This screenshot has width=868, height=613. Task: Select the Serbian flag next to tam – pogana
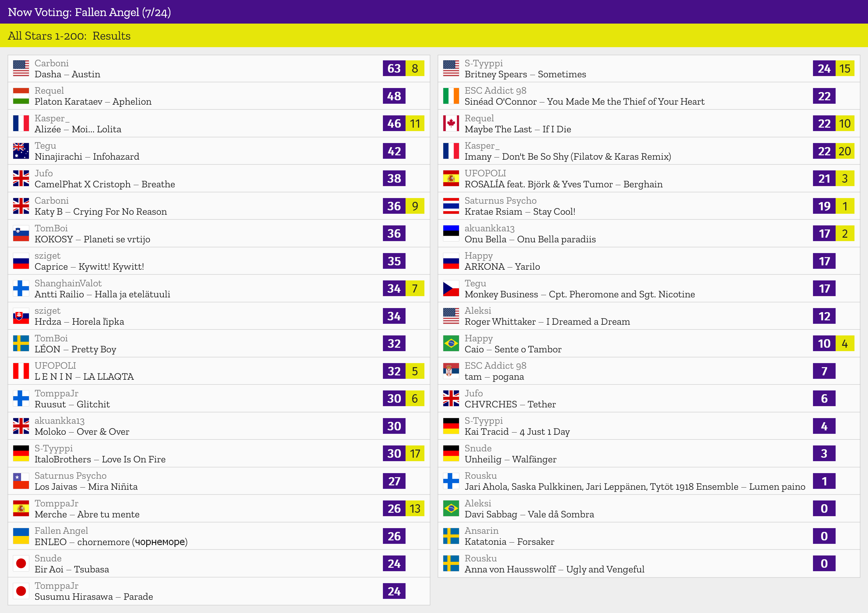coord(451,371)
